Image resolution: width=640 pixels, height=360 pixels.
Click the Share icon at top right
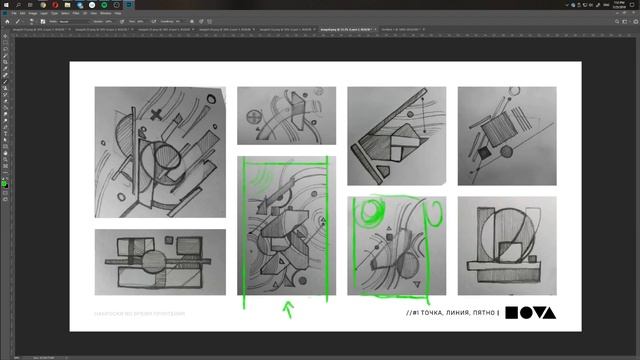636,21
